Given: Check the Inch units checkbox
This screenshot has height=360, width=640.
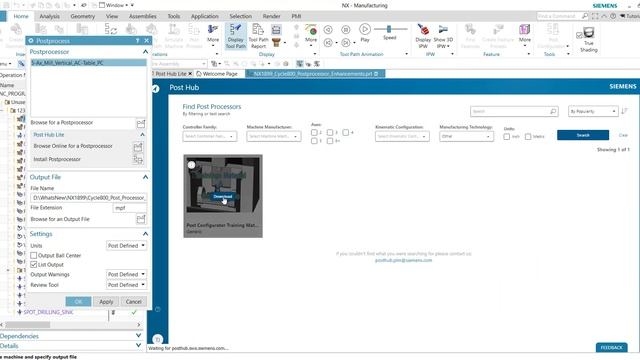Looking at the screenshot, I should [507, 137].
